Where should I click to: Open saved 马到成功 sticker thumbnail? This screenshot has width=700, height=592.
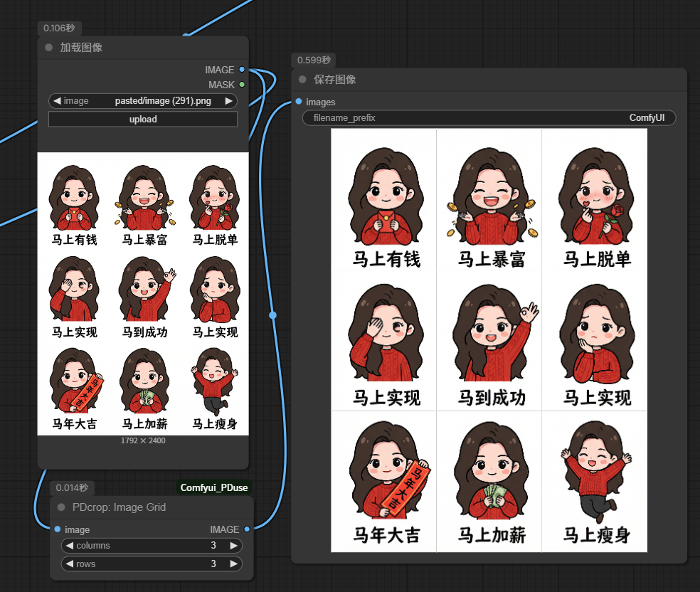point(489,341)
